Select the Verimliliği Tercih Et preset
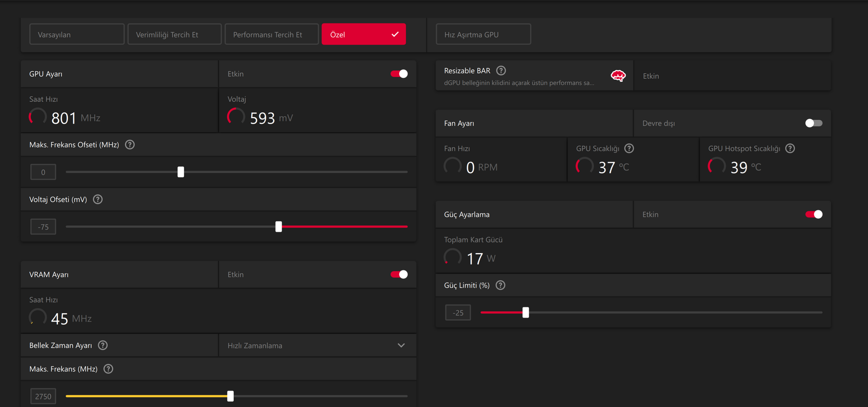The image size is (868, 407). pyautogui.click(x=175, y=34)
